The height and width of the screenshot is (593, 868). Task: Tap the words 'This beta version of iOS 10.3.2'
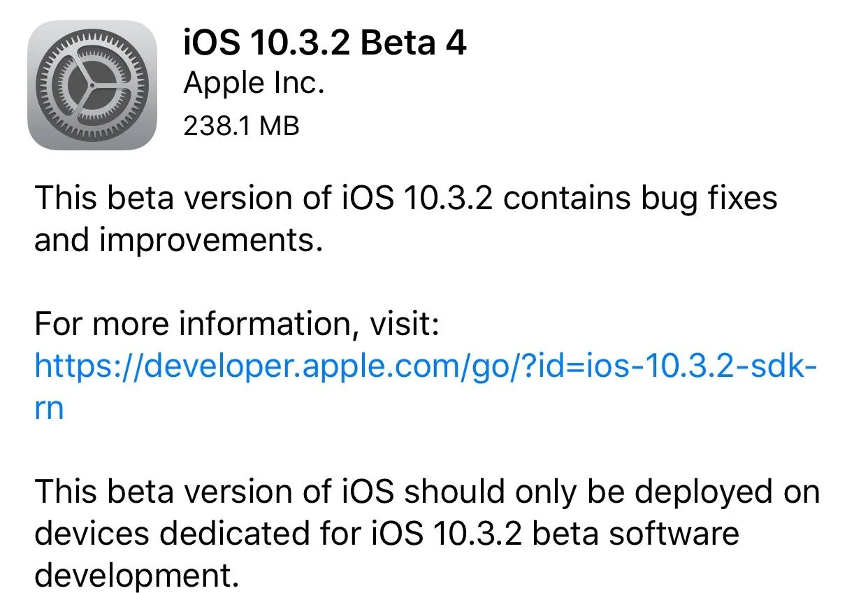[264, 198]
